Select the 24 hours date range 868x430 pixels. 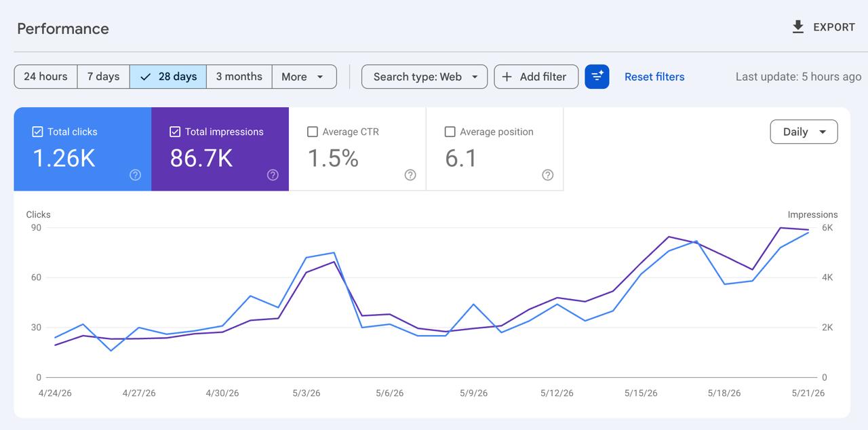click(x=45, y=77)
